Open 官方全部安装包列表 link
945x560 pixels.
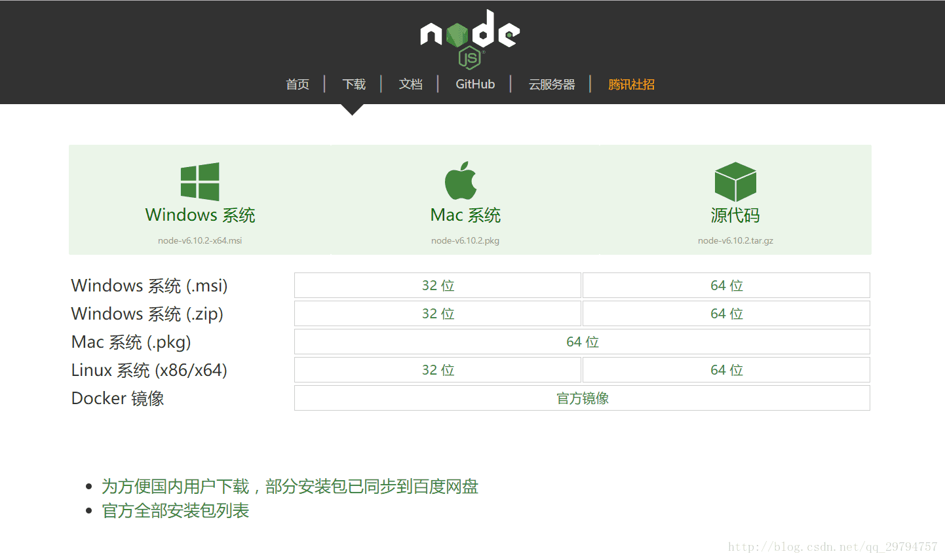pos(176,511)
